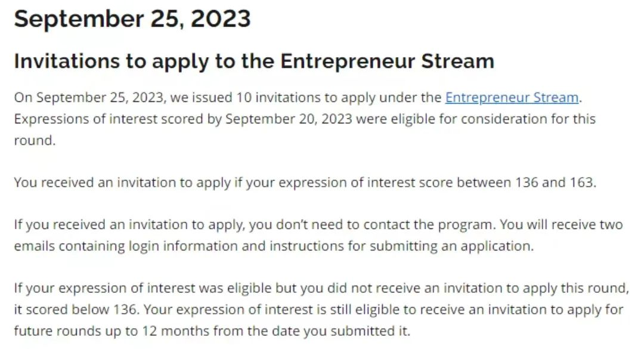Click the Invitations to apply heading
This screenshot has height=349, width=644.
[254, 61]
